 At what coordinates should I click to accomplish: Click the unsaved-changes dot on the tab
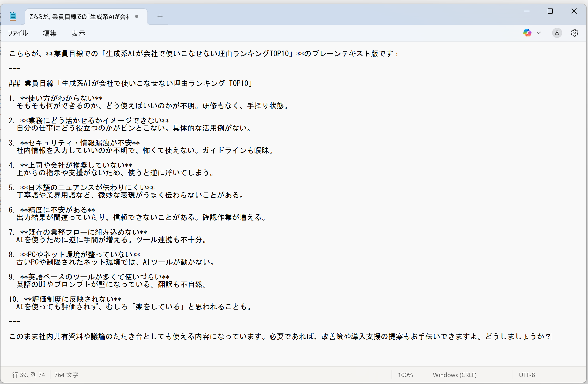(137, 16)
